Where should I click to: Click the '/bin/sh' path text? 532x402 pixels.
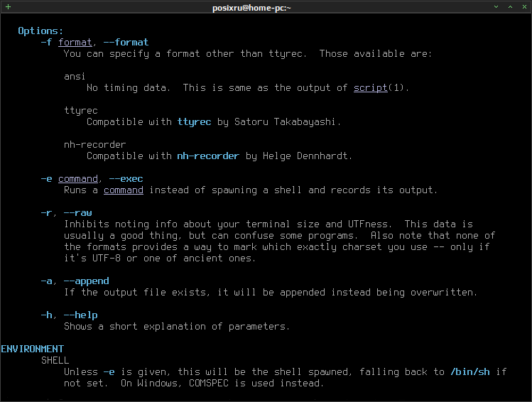pyautogui.click(x=470, y=371)
